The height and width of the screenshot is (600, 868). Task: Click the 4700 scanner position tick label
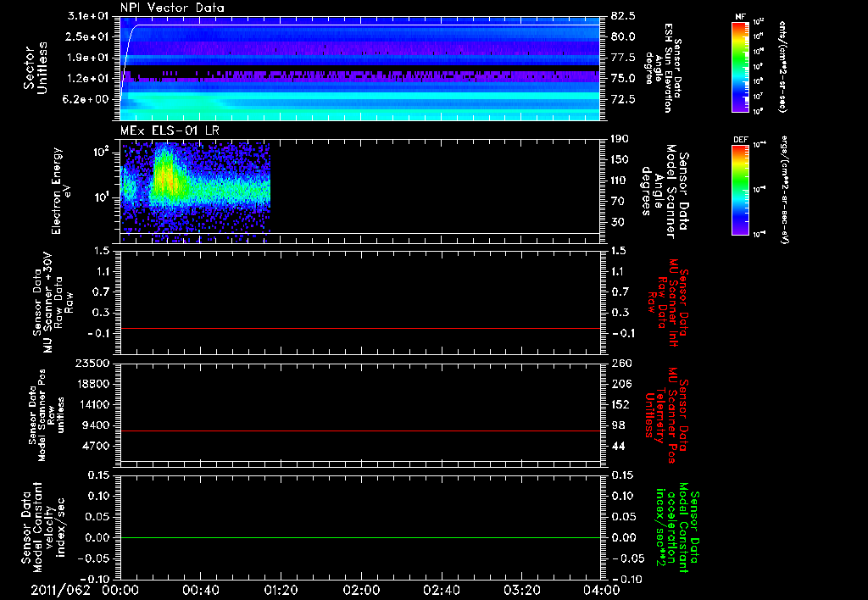pos(95,446)
